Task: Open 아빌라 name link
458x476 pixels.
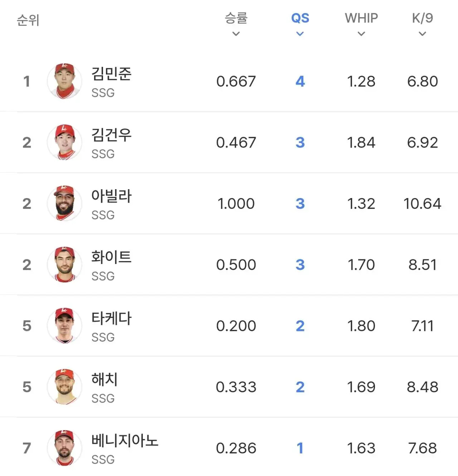Action: point(111,196)
